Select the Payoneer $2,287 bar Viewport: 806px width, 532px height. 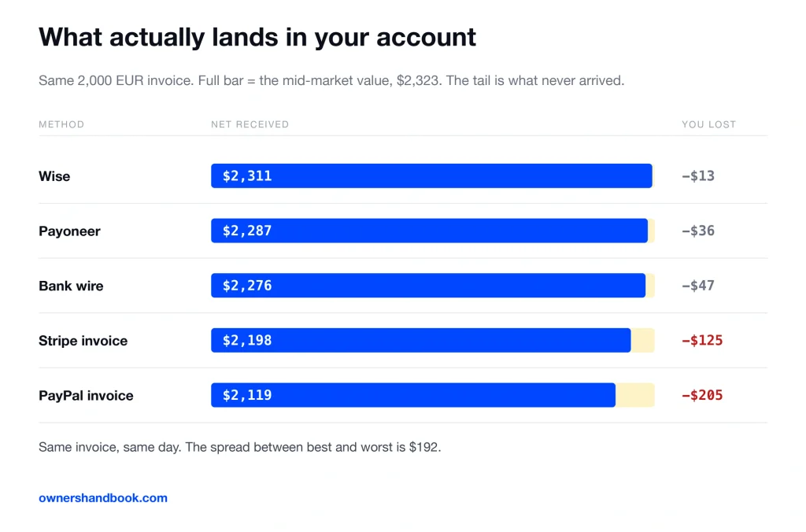coord(429,231)
